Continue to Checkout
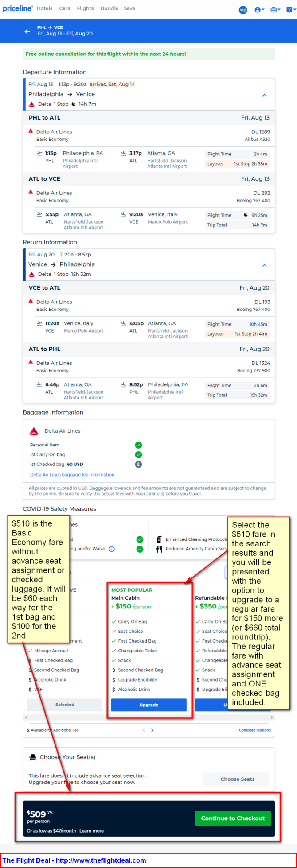Viewport: 297px width, 868px height. [x=233, y=818]
